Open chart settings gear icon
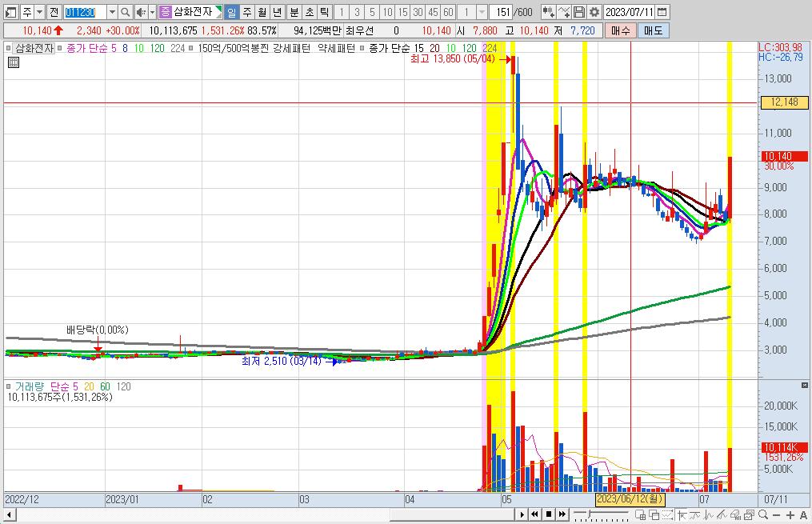Viewport: 812px width, 524px height. (x=594, y=12)
